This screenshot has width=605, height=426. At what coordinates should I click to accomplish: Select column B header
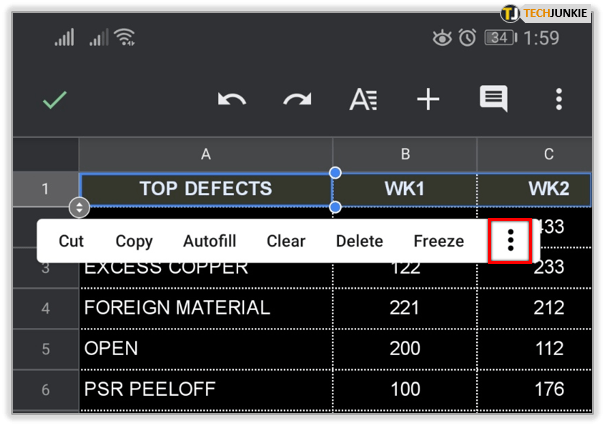coord(405,154)
